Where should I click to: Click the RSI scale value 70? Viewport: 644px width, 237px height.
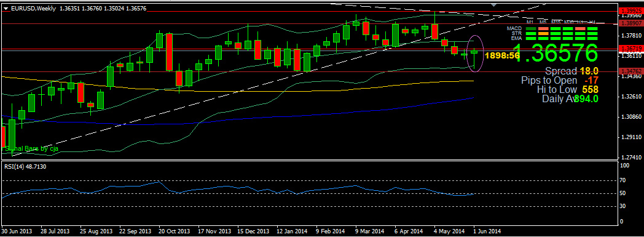(622, 180)
